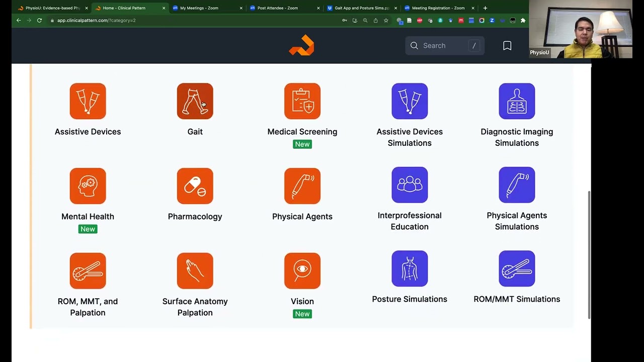Open the Physical Agents Simulations text link
Image resolution: width=644 pixels, height=362 pixels.
(517, 221)
